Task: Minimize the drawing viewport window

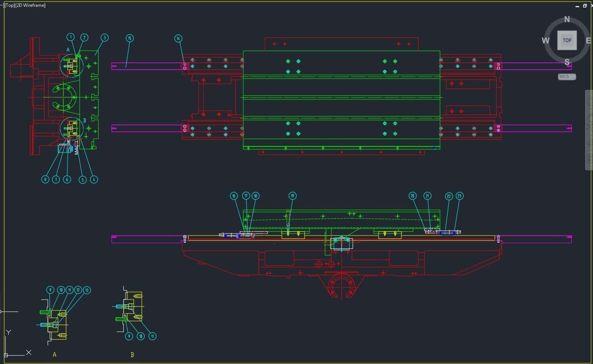Action: coord(578,6)
